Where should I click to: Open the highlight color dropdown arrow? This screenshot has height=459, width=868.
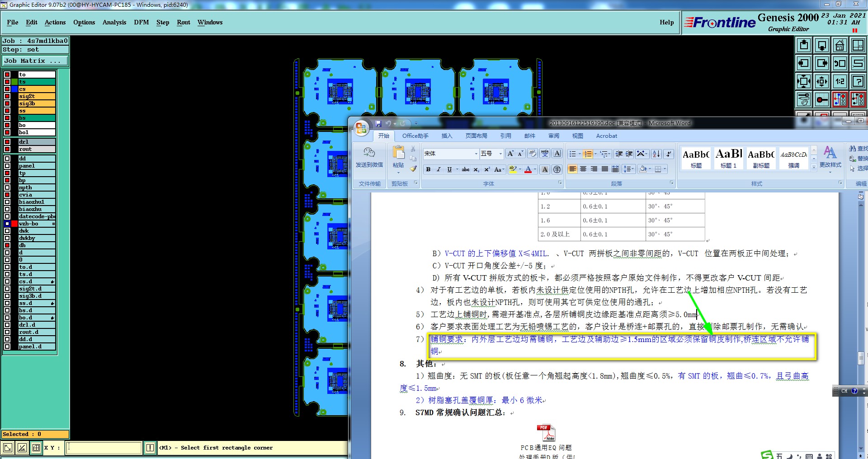pos(520,169)
